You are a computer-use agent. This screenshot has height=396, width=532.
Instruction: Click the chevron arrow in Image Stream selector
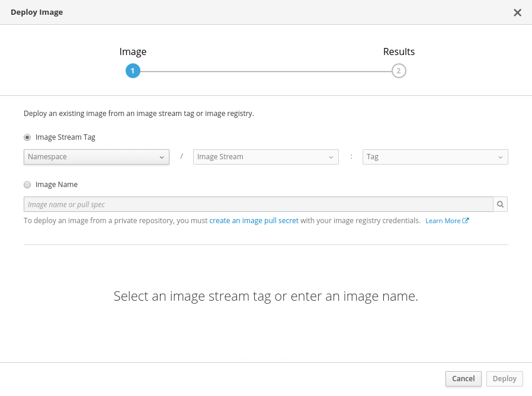pos(331,157)
